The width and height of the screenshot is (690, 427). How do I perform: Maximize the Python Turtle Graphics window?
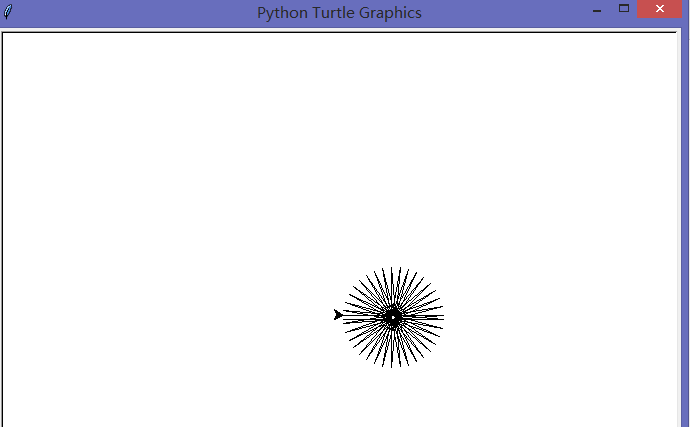coord(624,8)
